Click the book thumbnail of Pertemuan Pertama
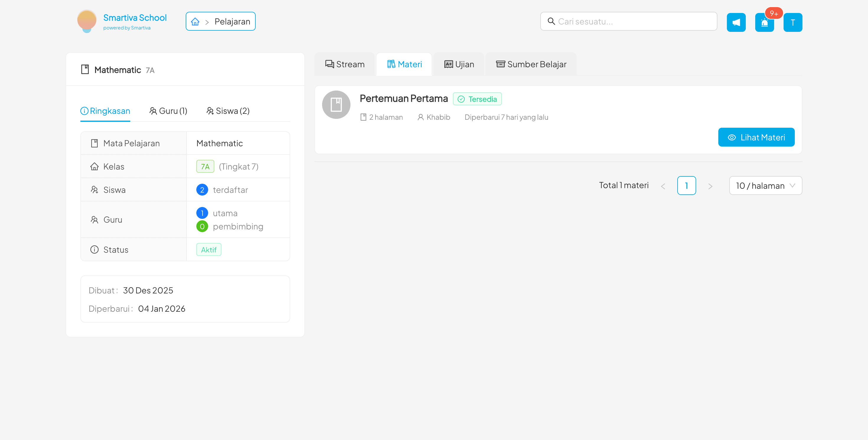 coord(336,104)
